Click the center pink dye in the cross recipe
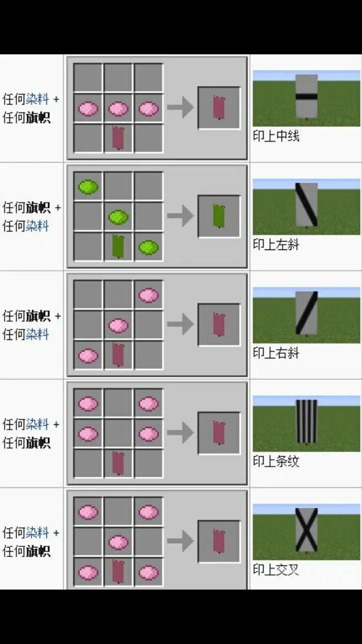362x644 pixels. (118, 542)
